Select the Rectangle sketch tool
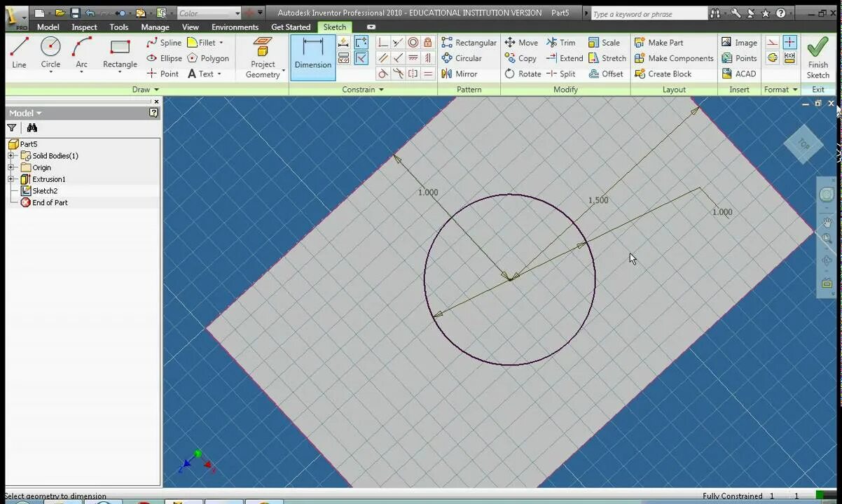The image size is (842, 504). 120,55
